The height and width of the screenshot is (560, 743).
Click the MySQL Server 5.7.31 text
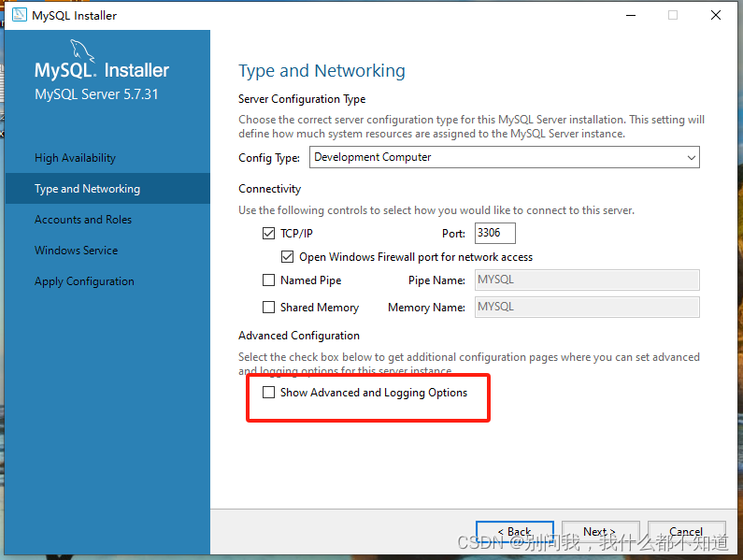click(96, 94)
